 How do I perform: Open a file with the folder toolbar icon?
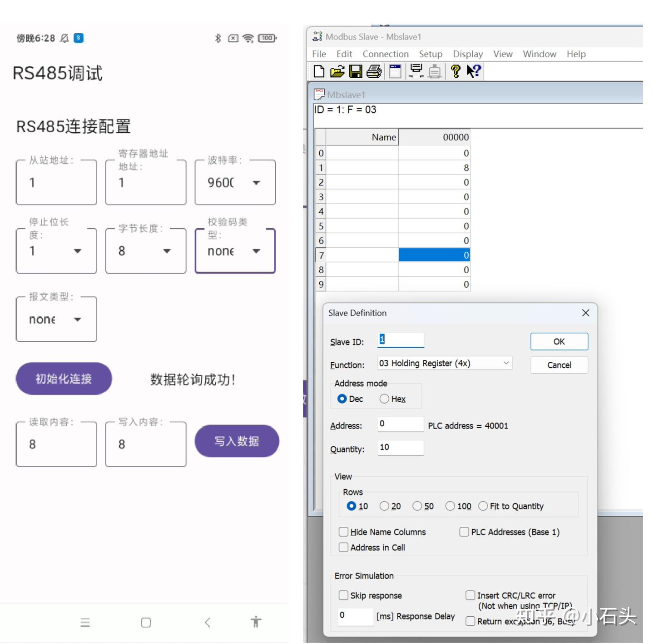337,71
